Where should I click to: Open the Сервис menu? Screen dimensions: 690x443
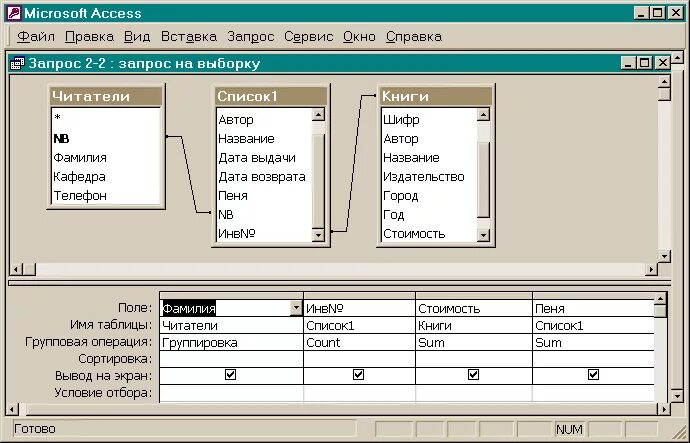(308, 37)
